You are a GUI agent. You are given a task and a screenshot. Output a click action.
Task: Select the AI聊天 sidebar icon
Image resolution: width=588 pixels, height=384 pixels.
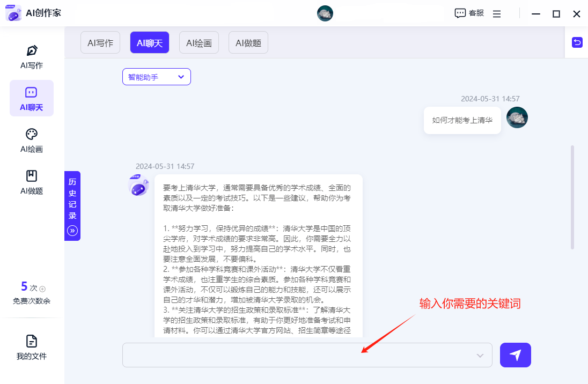pos(32,98)
